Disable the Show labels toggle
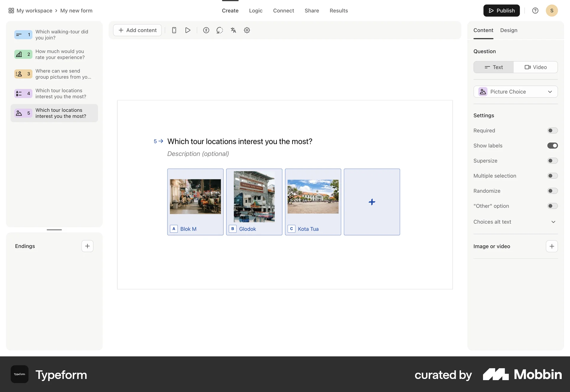Viewport: 570px width, 392px height. [x=552, y=146]
